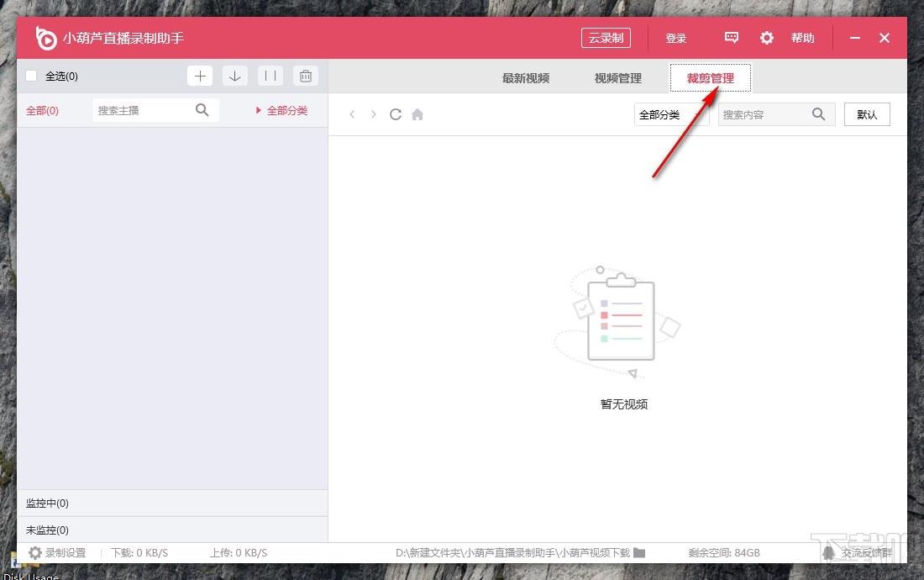Expand the 全部分类 category dropdown
Viewport: 924px width, 580px height.
[670, 114]
